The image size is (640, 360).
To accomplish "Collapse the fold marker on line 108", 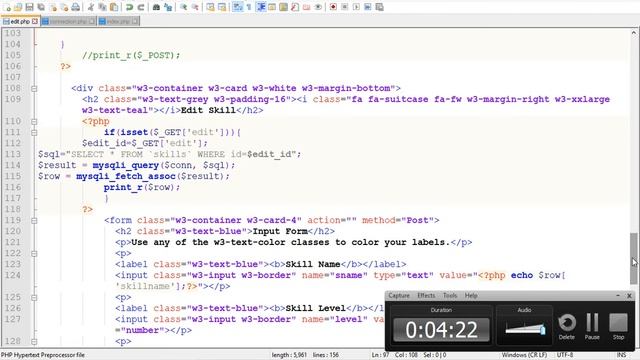I will [34, 89].
